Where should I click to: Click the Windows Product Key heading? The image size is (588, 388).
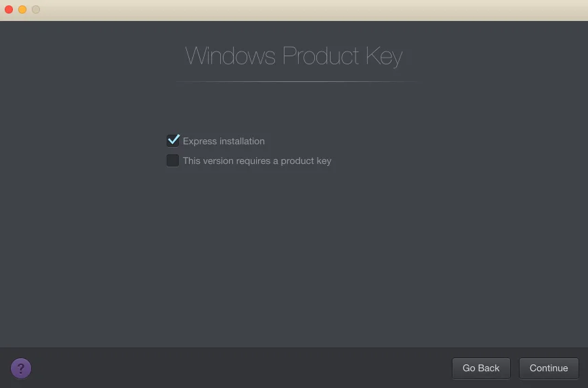[x=293, y=56]
